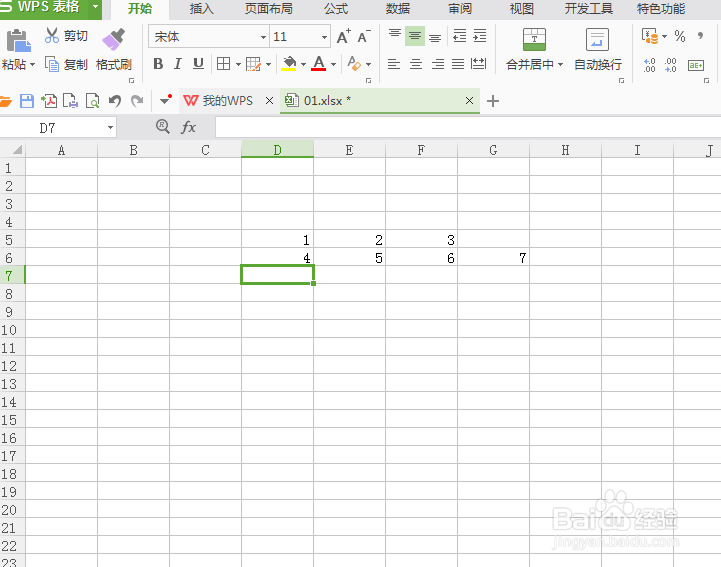
Task: Click the clear formatting eraser icon
Action: [354, 63]
